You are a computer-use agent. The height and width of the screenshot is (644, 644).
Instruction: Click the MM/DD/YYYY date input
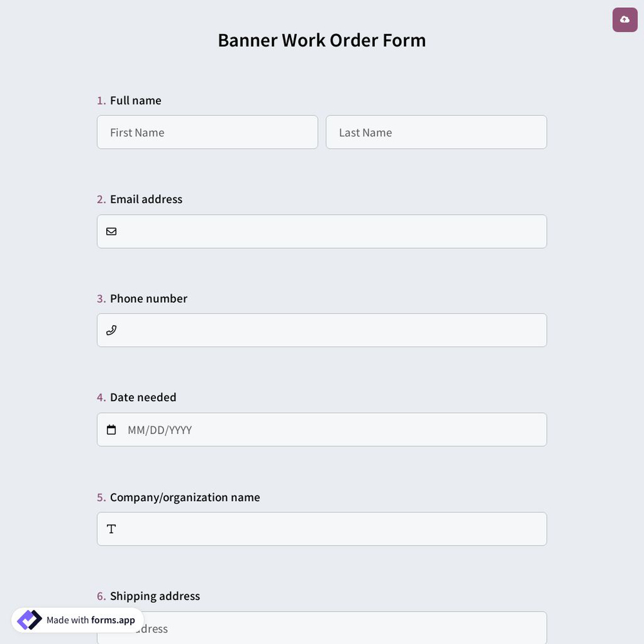(322, 429)
